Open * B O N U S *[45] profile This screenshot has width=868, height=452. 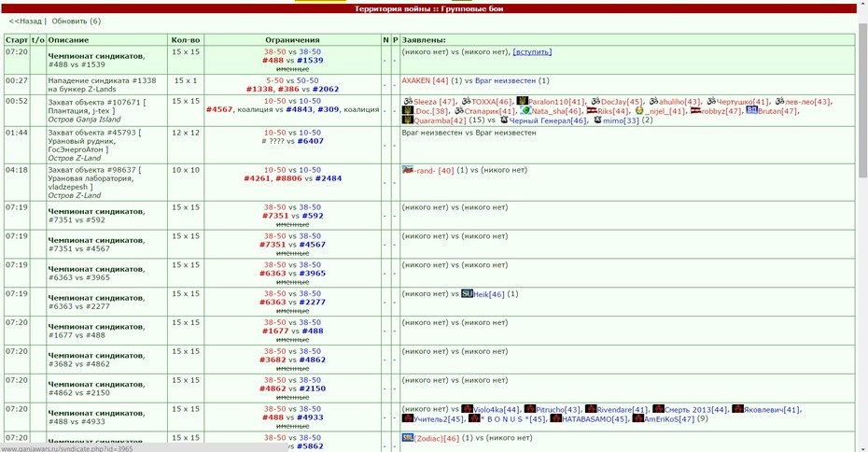[x=513, y=419]
